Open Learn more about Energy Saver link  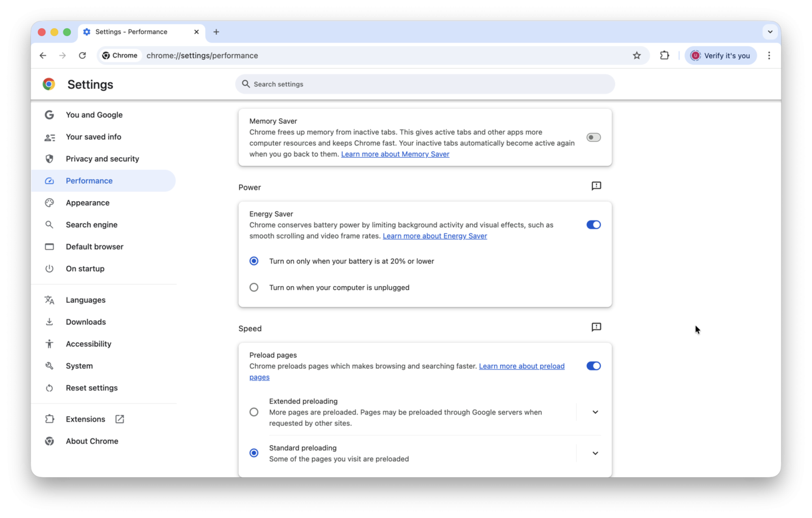click(x=435, y=236)
